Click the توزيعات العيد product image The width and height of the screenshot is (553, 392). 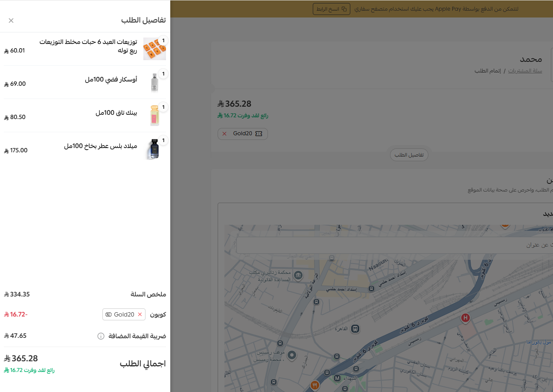(x=154, y=48)
